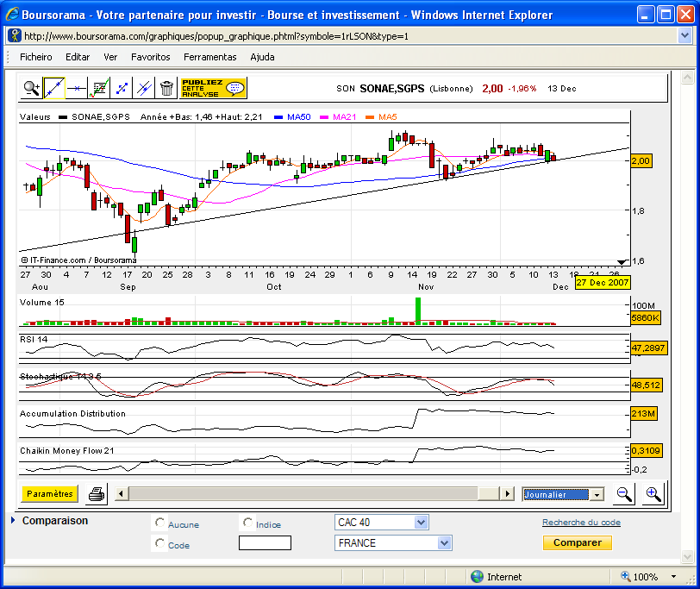Image resolution: width=700 pixels, height=589 pixels.
Task: Open the Paramètres settings
Action: (x=49, y=494)
